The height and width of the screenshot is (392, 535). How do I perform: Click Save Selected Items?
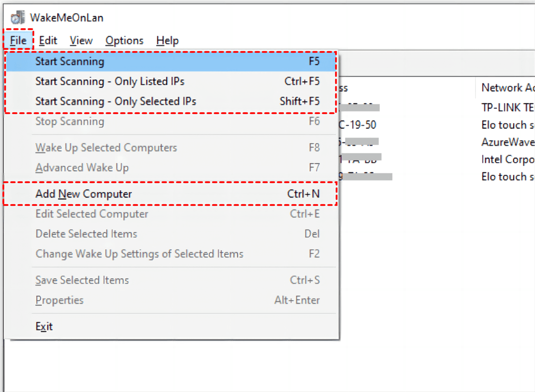pyautogui.click(x=82, y=281)
